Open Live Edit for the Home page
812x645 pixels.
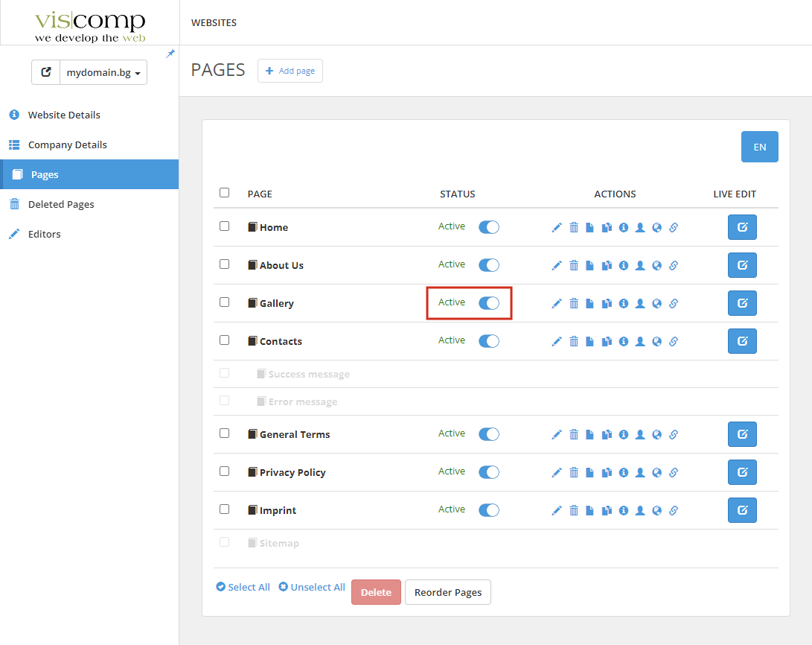[x=741, y=227]
